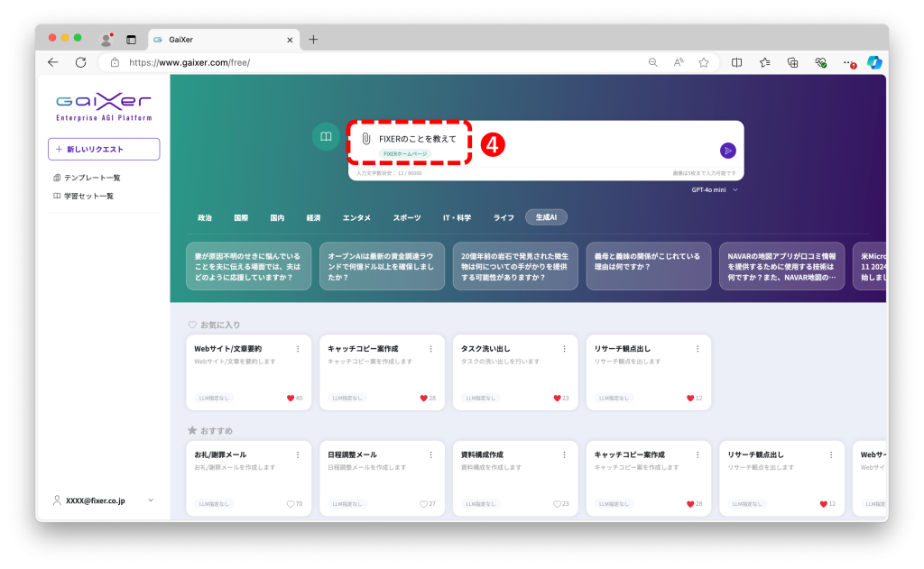Click the browser refresh icon
924x569 pixels.
80,62
